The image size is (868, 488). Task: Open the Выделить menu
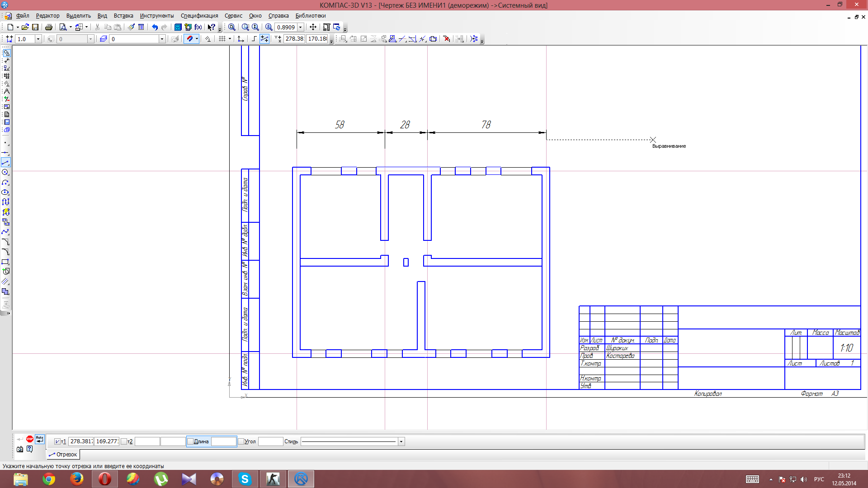click(79, 16)
